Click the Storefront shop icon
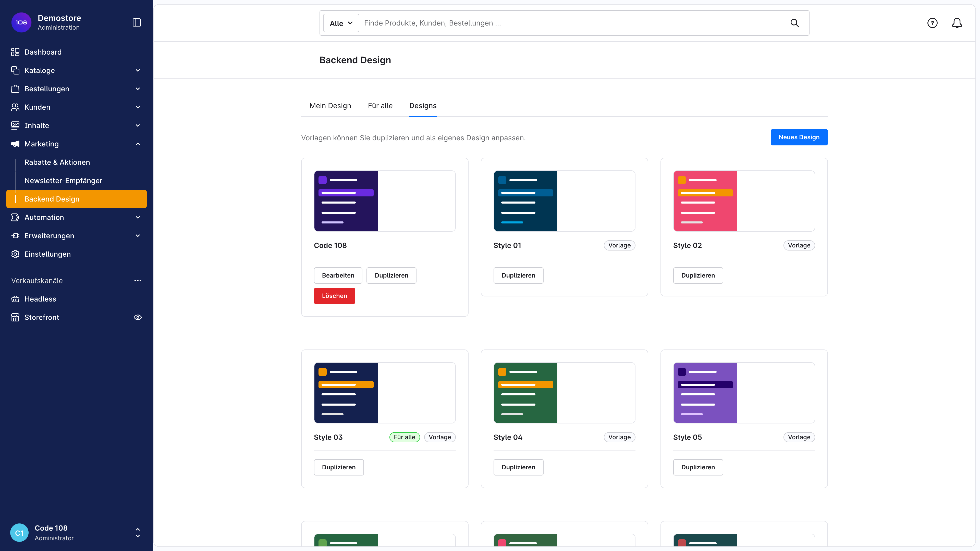This screenshot has height=551, width=980. tap(15, 317)
